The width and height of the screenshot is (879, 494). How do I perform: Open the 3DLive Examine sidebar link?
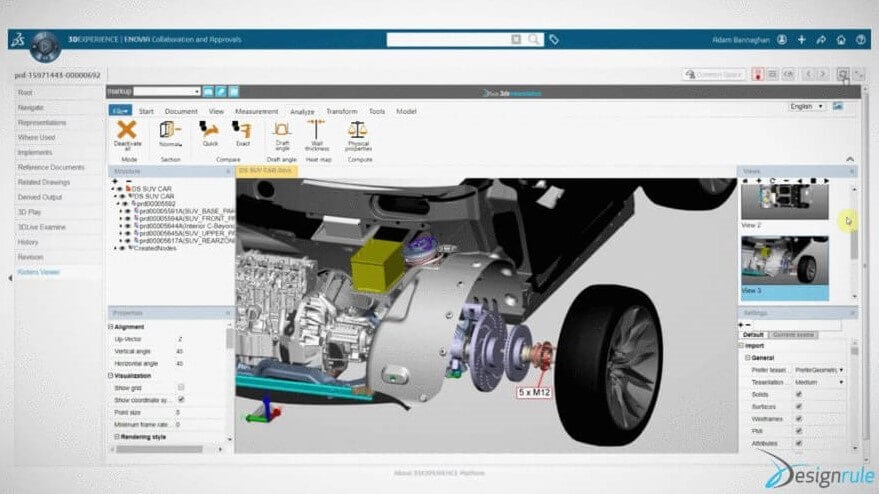pos(41,227)
